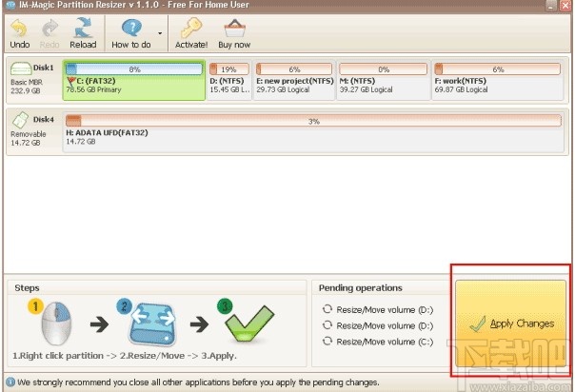This screenshot has height=392, width=575.
Task: Select the H: ADATA UFD partition
Action: point(313,132)
